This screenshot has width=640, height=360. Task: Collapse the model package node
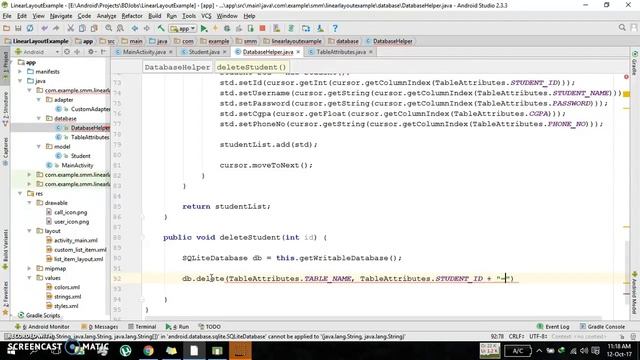click(x=39, y=147)
